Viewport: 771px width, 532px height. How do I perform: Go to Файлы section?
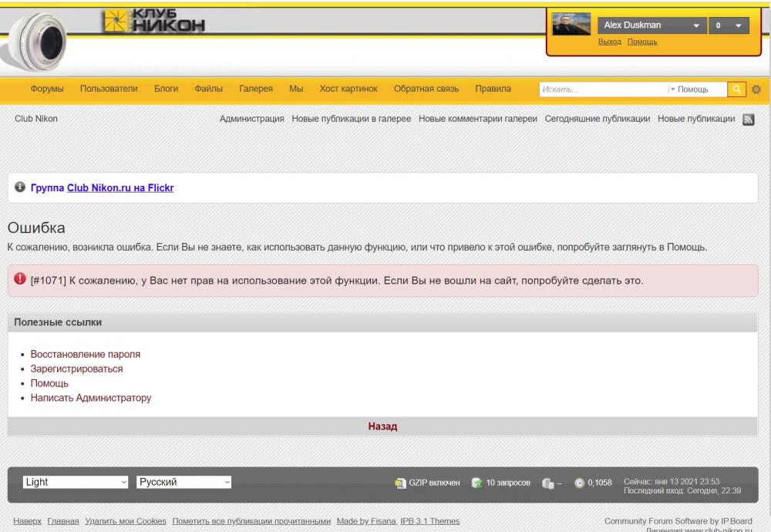coord(208,89)
